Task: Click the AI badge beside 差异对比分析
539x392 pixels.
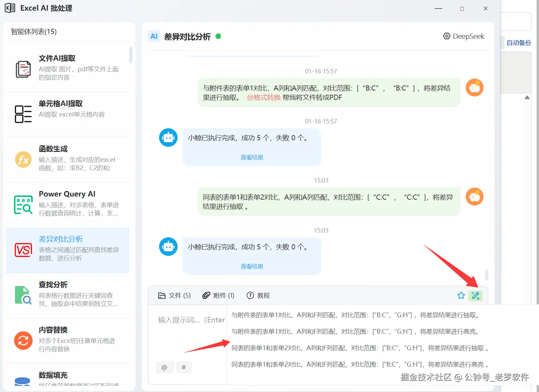Action: click(x=154, y=36)
